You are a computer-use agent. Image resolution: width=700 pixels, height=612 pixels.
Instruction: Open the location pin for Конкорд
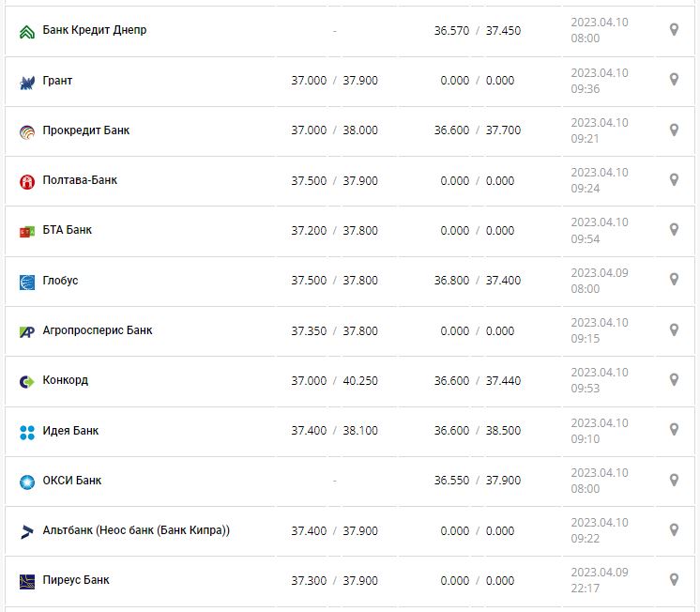tap(674, 379)
